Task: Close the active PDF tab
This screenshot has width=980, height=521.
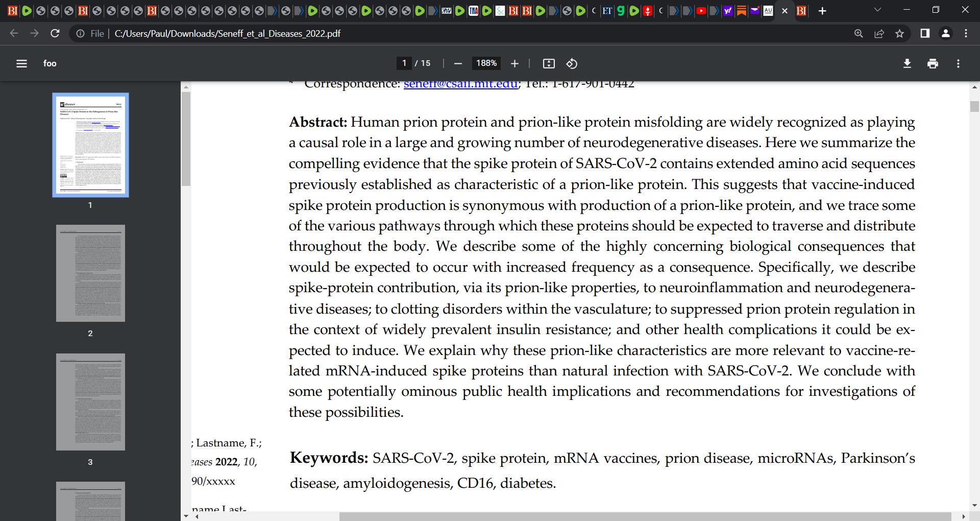Action: (x=785, y=11)
